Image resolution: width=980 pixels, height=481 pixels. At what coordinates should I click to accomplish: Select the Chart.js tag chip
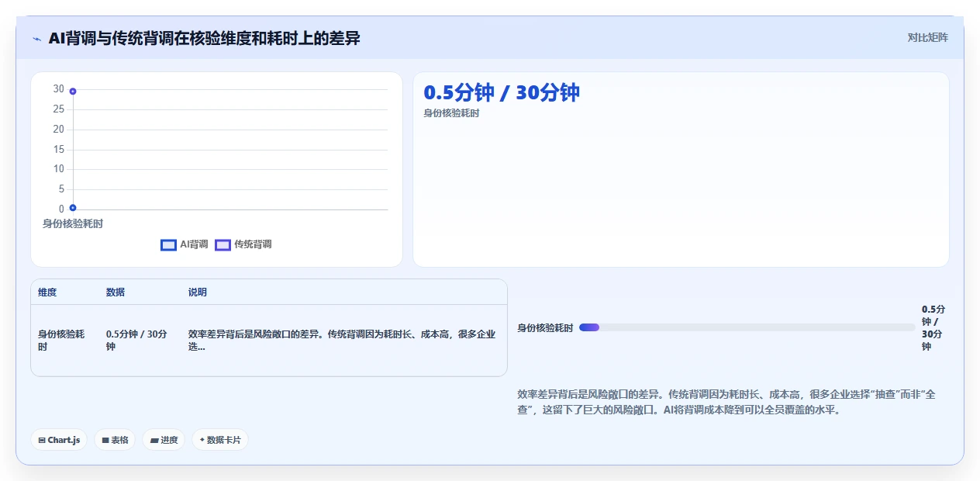60,440
